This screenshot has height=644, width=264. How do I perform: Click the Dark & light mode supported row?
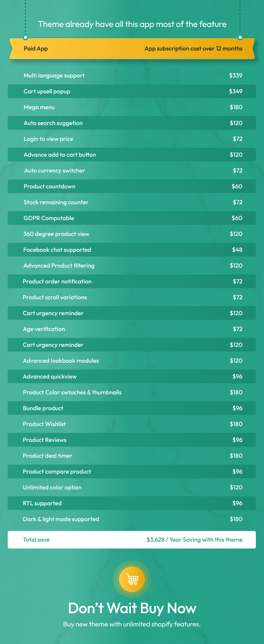tap(132, 519)
